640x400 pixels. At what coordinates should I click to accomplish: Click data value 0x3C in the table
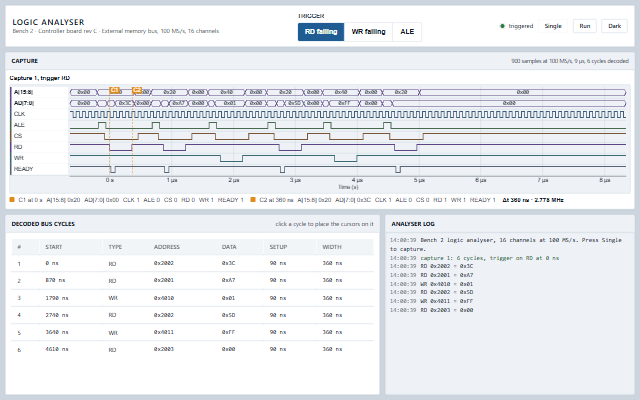[228, 263]
